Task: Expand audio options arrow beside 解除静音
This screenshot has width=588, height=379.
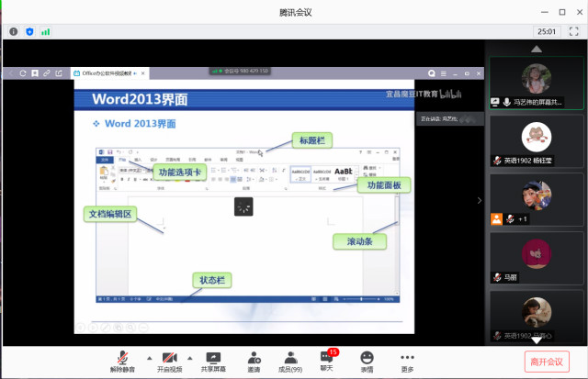Action: [x=149, y=359]
